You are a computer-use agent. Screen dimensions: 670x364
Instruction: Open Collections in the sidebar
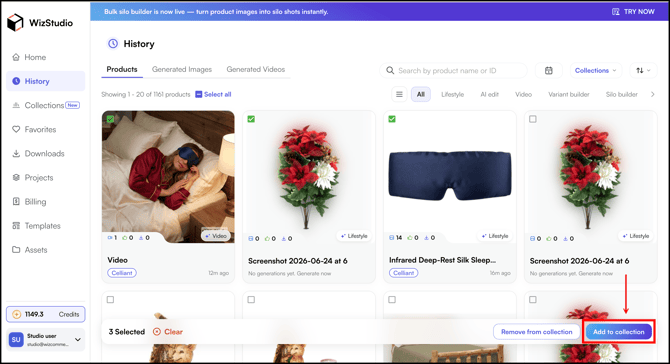pos(46,105)
